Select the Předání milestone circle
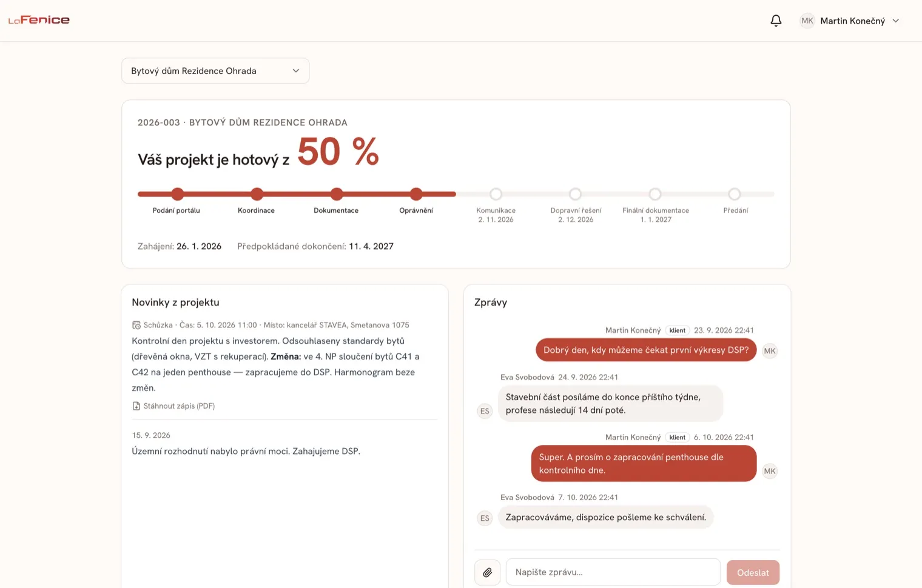The width and height of the screenshot is (922, 588). (x=735, y=194)
